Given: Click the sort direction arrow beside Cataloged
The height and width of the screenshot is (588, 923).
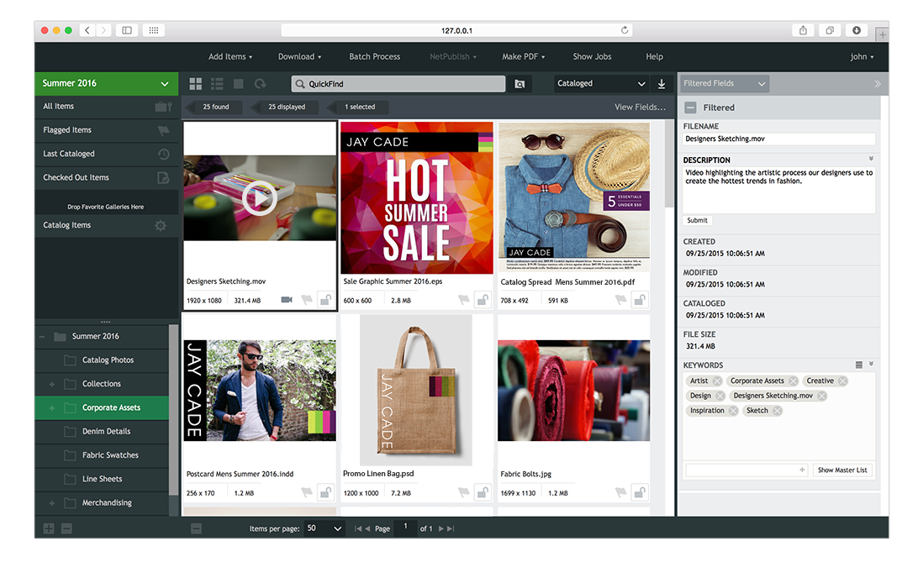Looking at the screenshot, I should pyautogui.click(x=662, y=84).
